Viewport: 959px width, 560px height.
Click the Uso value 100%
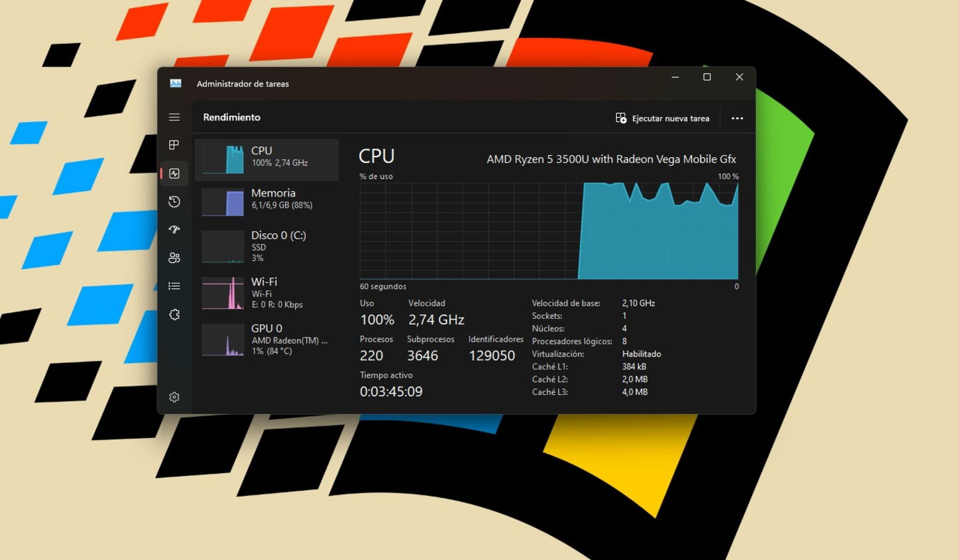378,320
